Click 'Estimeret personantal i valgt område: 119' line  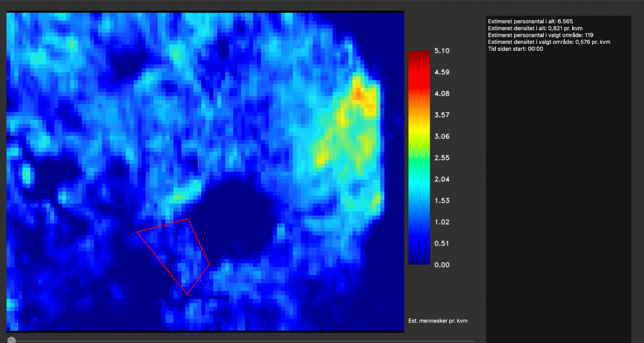(541, 35)
